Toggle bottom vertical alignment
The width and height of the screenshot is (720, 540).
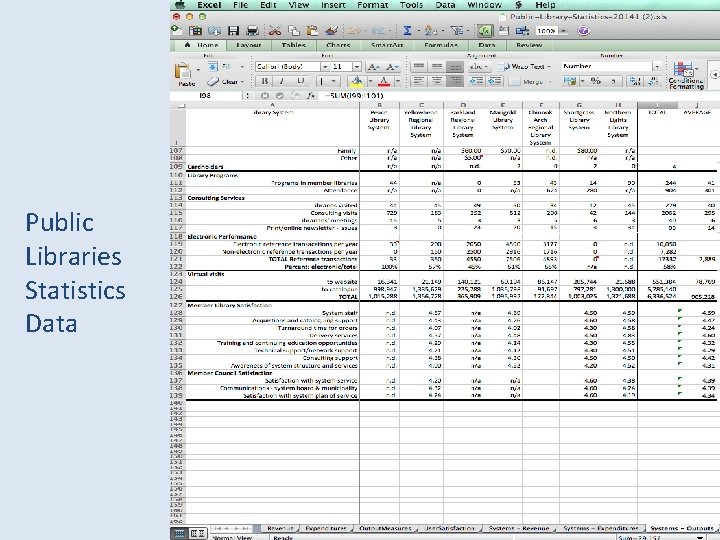[455, 67]
